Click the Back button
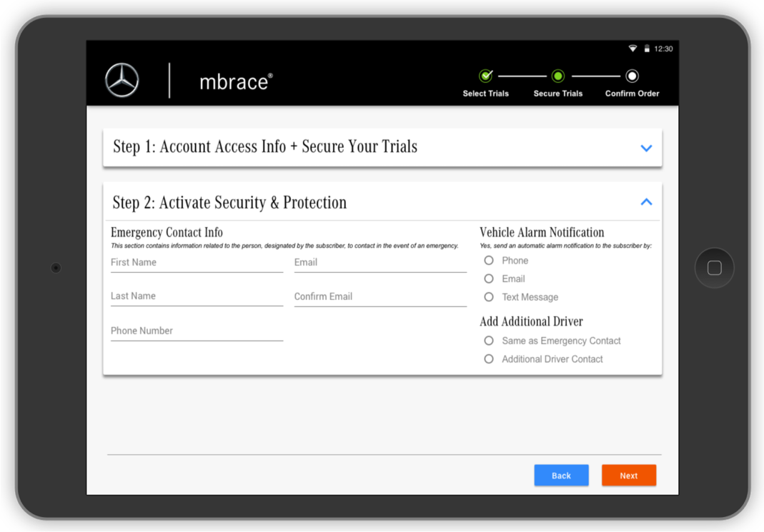Screen dimensions: 764x532 tap(561, 476)
